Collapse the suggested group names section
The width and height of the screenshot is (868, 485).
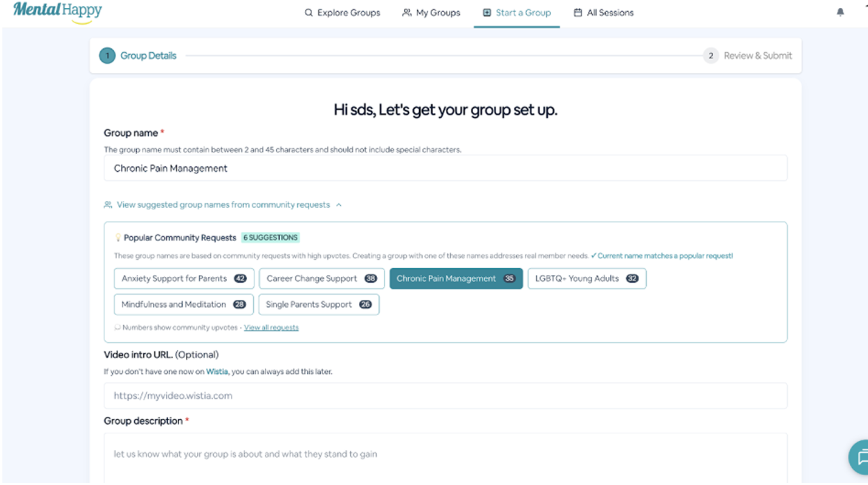coord(338,205)
